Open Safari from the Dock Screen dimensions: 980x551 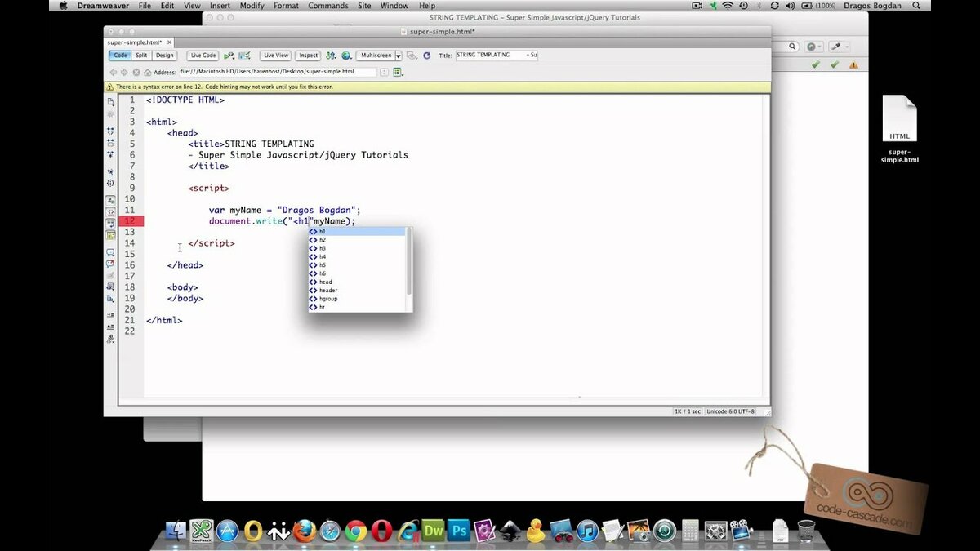[330, 531]
